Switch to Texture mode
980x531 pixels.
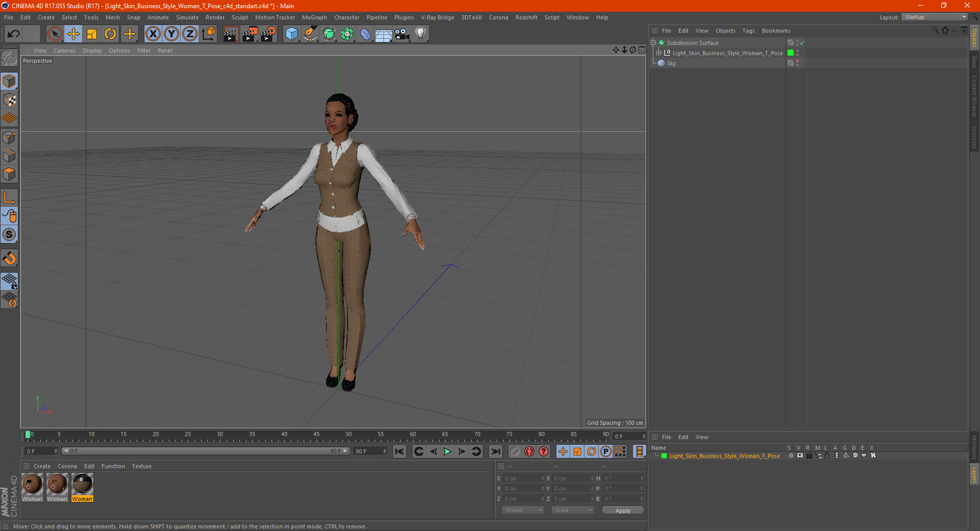click(x=9, y=100)
